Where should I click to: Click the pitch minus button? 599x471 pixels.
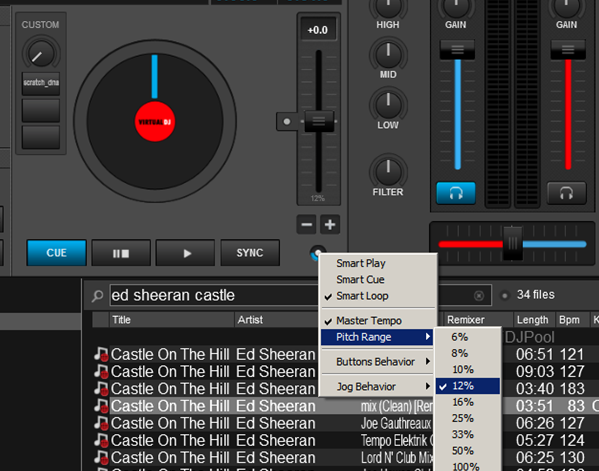[x=306, y=224]
